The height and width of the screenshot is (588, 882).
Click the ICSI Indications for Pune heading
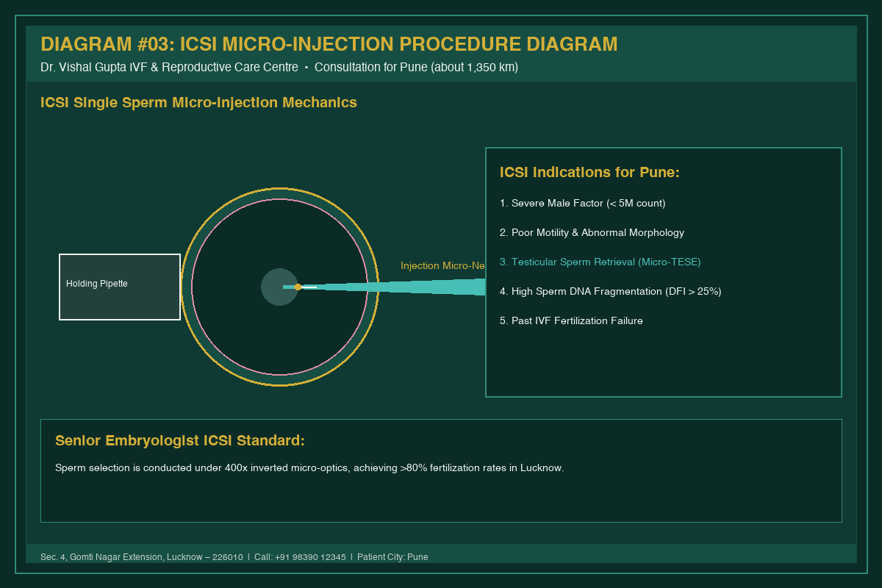point(589,173)
